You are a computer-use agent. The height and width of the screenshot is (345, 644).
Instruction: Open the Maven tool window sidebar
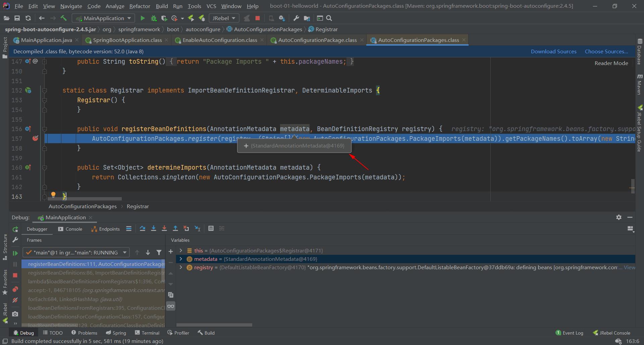coord(640,84)
